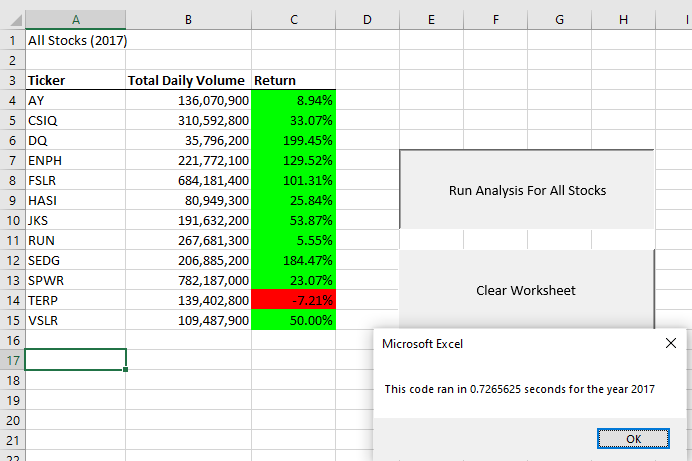Select the Total Daily Volume header cell
This screenshot has height=461, width=692.
(188, 80)
